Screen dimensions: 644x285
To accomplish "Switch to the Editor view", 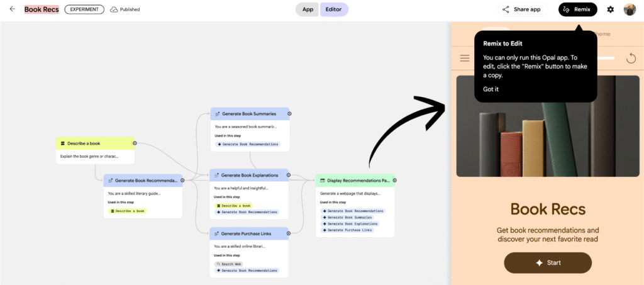I will (x=334, y=9).
